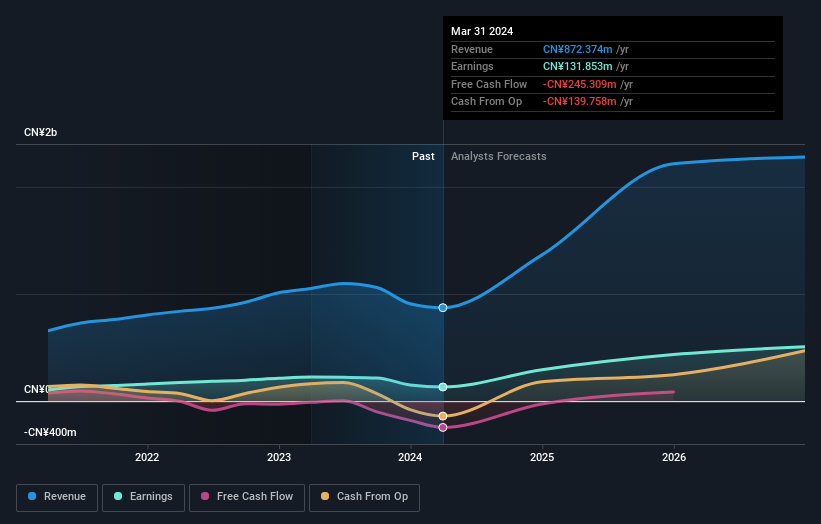Click the orange Cash From Op legend dot
This screenshot has width=821, height=524.
pyautogui.click(x=325, y=496)
